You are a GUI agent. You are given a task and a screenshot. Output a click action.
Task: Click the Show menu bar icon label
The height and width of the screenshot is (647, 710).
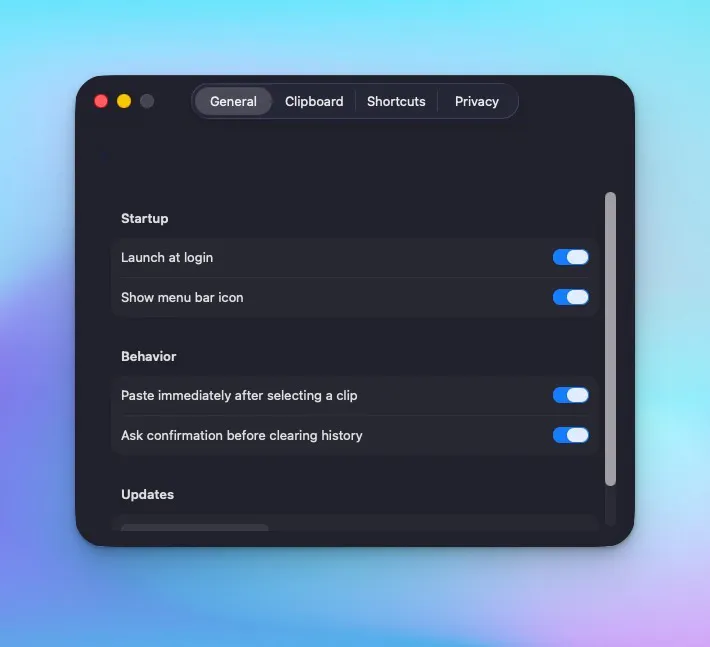pyautogui.click(x=182, y=297)
